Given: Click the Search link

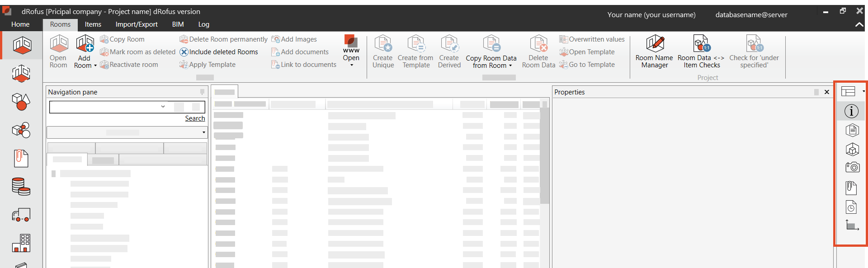Looking at the screenshot, I should (195, 118).
